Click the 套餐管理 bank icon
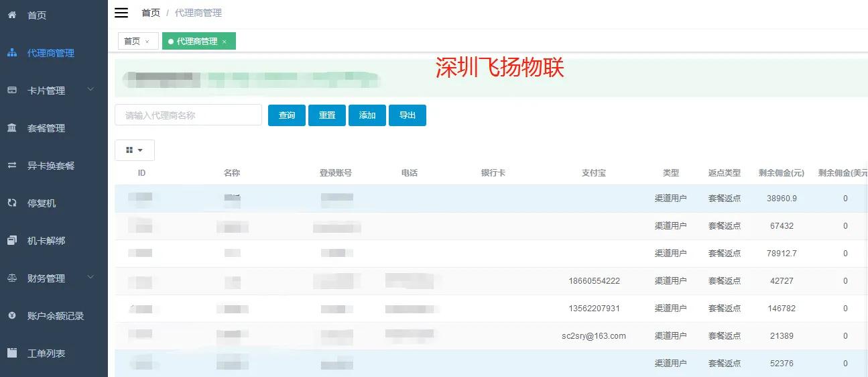The height and width of the screenshot is (377, 868). tap(11, 127)
